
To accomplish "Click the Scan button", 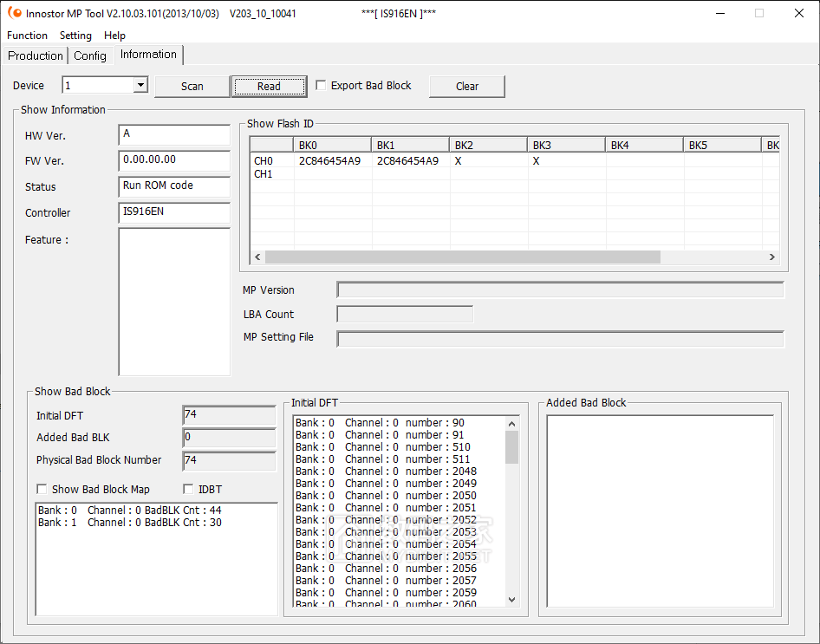I will 192,86.
